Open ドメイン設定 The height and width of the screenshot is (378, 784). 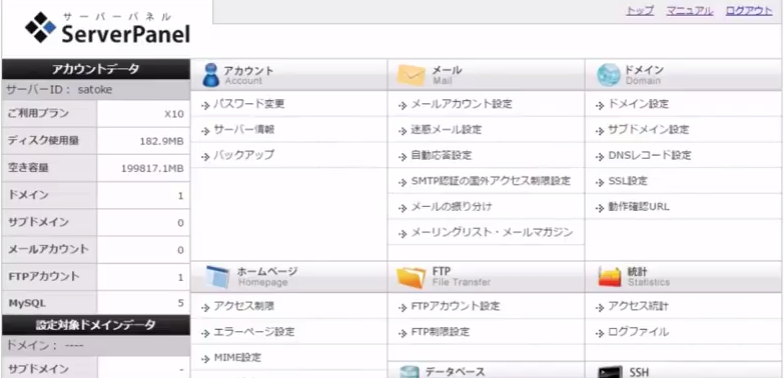[638, 104]
